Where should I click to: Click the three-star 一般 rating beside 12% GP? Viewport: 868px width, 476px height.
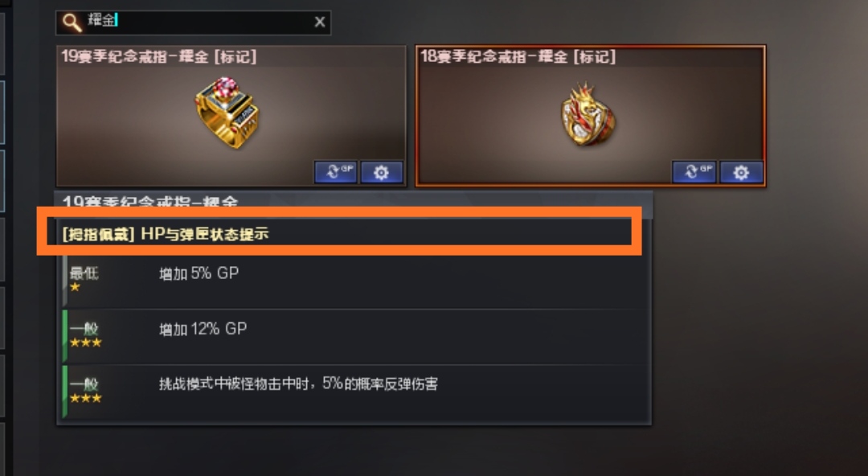click(85, 334)
